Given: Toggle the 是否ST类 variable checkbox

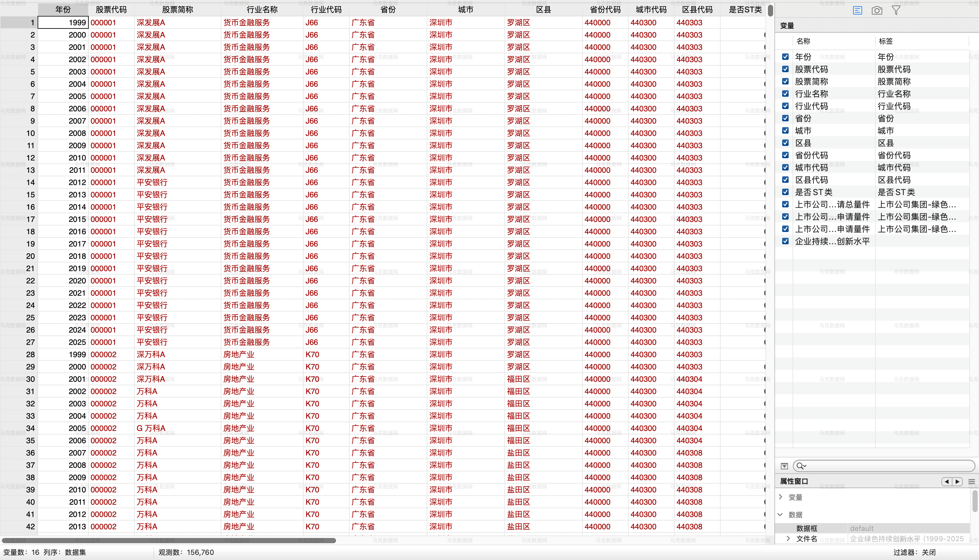Looking at the screenshot, I should pyautogui.click(x=785, y=192).
